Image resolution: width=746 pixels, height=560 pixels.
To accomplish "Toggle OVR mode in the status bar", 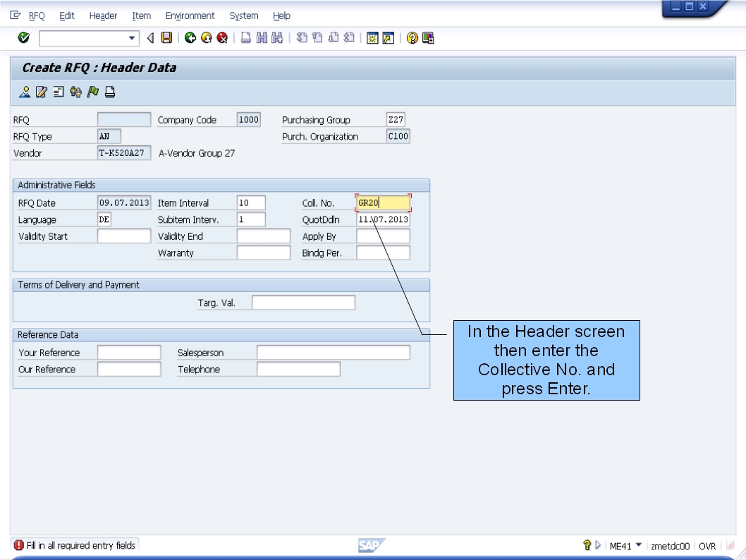I will tap(707, 546).
